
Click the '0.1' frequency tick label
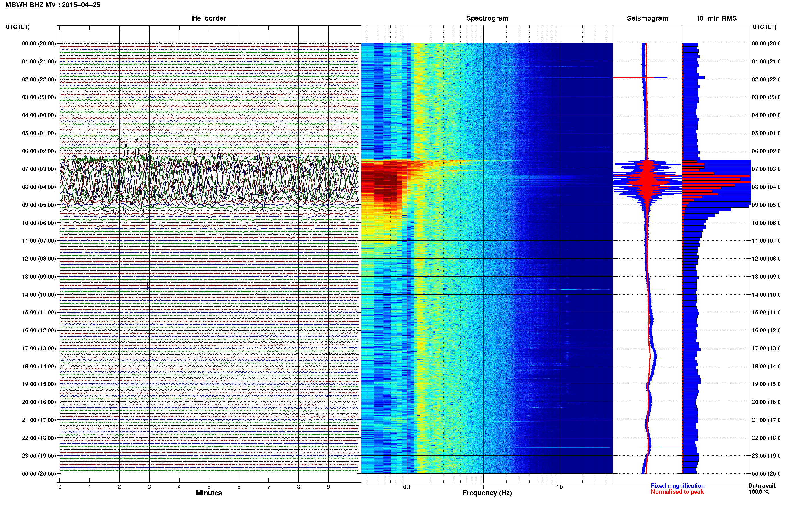pyautogui.click(x=407, y=487)
